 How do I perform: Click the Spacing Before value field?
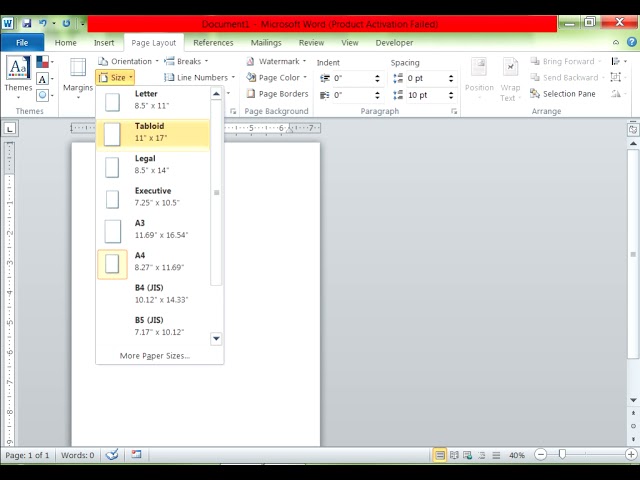click(x=425, y=78)
